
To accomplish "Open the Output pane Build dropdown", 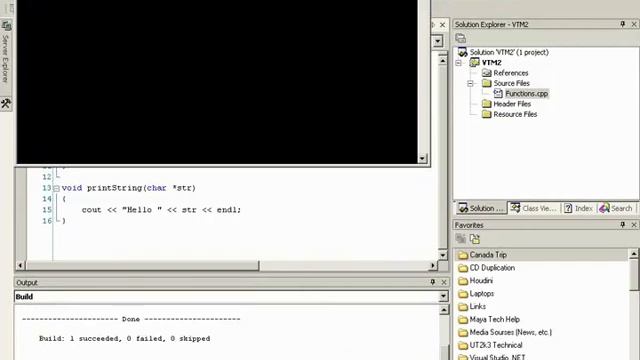I will 443,296.
